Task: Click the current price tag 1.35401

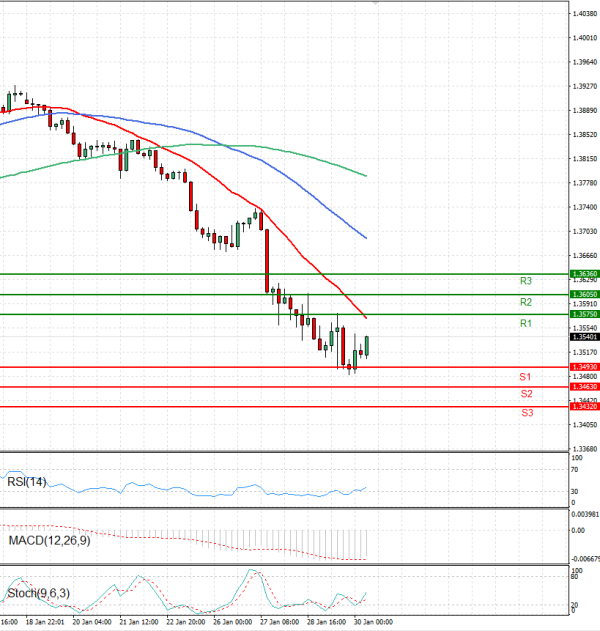Action: pos(584,337)
